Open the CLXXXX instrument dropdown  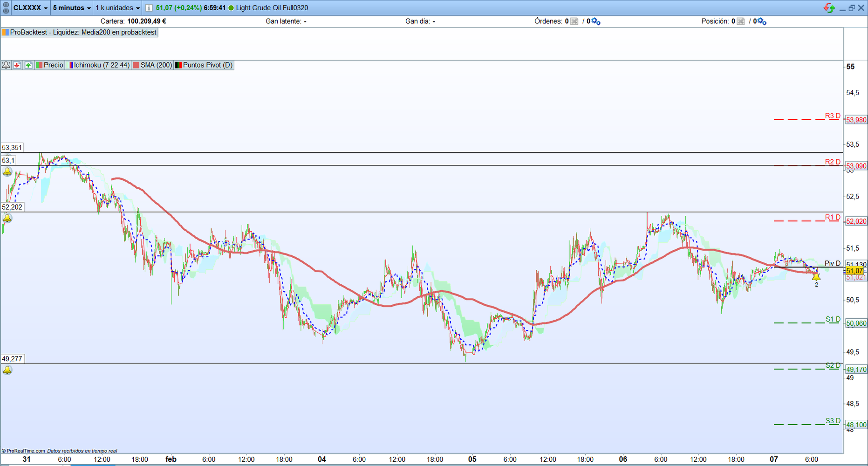(x=30, y=8)
